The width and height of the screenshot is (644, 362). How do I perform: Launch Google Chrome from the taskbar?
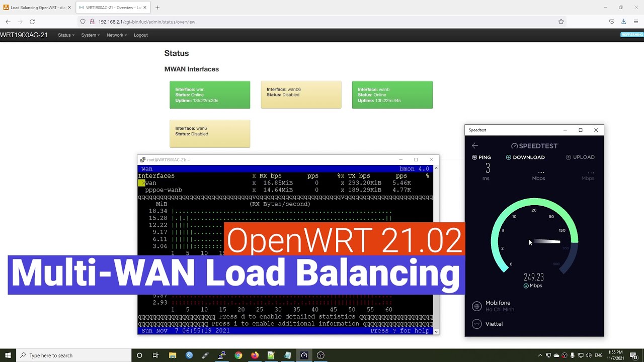click(238, 355)
